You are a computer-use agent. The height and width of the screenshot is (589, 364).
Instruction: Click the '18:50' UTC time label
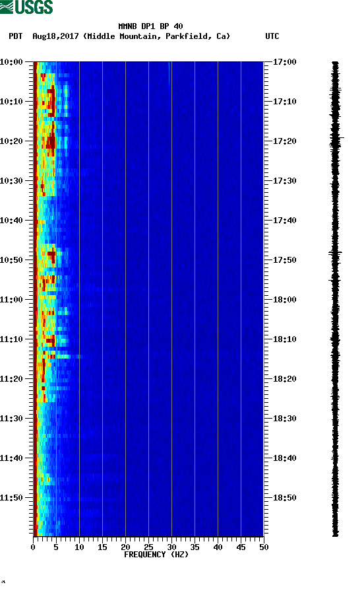[x=284, y=498]
